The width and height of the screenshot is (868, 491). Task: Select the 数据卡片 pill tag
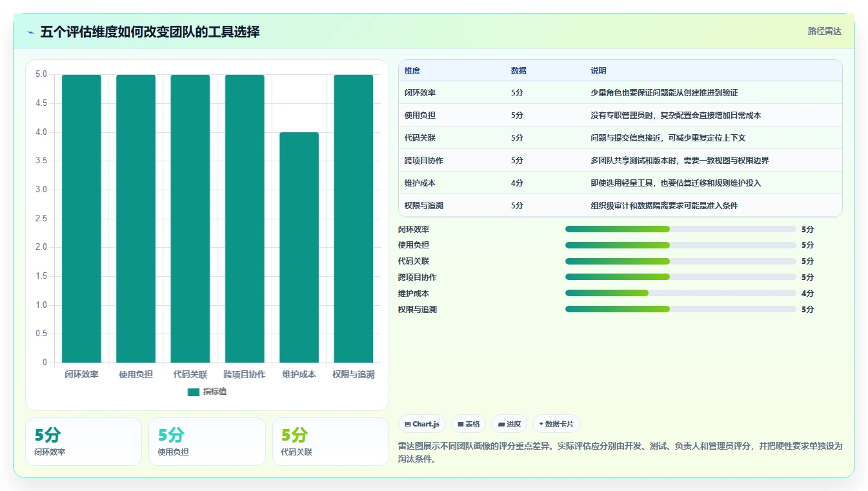[x=556, y=424]
